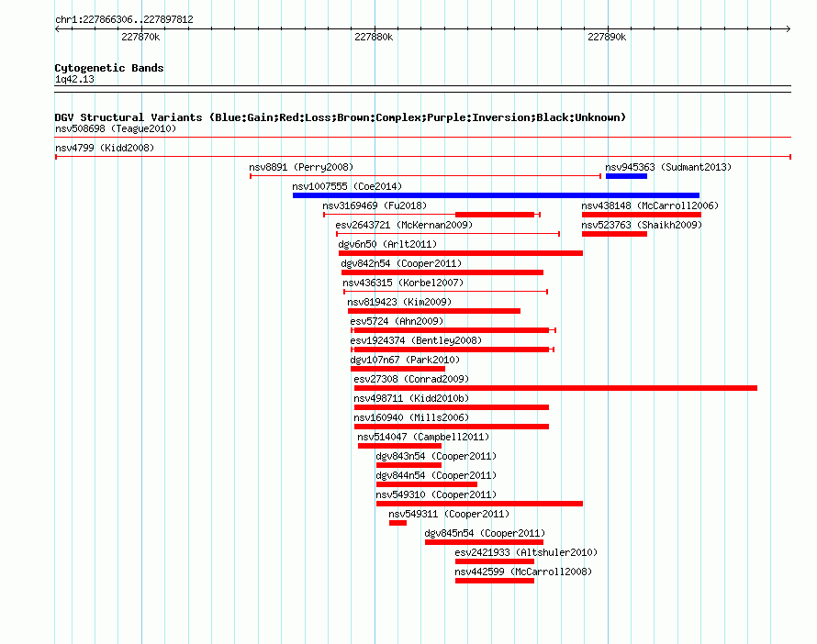Click the Cytogenetic Bands track title
Viewport: 817px width, 644px height.
(109, 68)
